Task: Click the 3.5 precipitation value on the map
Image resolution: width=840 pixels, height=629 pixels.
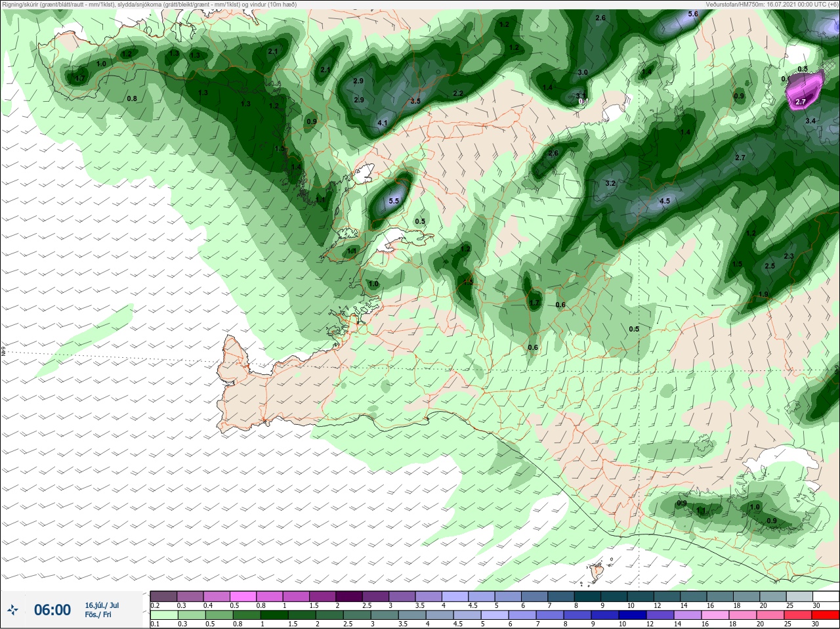Action: [x=415, y=101]
